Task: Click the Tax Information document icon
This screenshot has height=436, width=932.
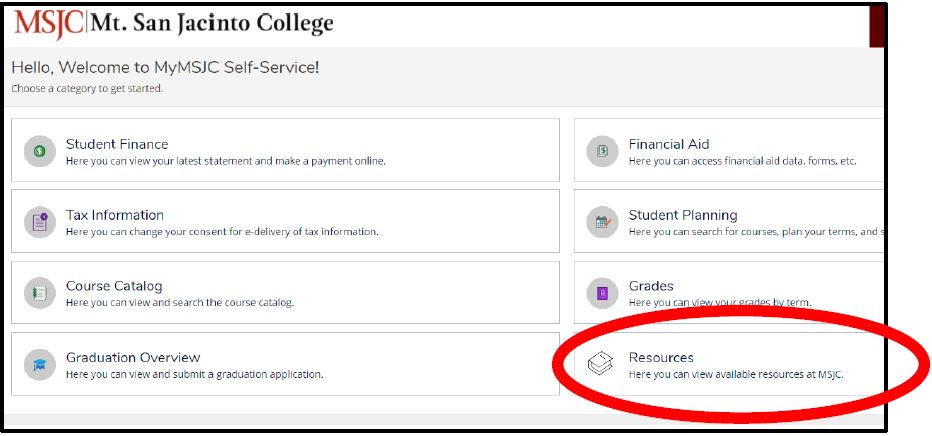Action: click(39, 222)
